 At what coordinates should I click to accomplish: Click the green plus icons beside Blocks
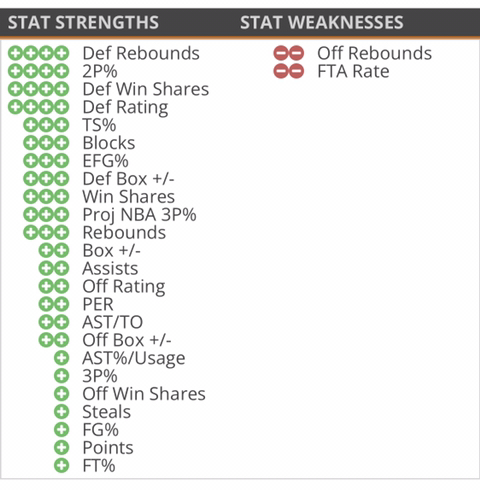click(46, 143)
